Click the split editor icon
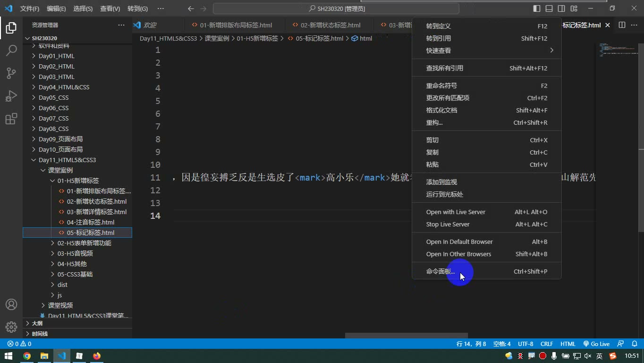The height and width of the screenshot is (363, 644). point(622,25)
